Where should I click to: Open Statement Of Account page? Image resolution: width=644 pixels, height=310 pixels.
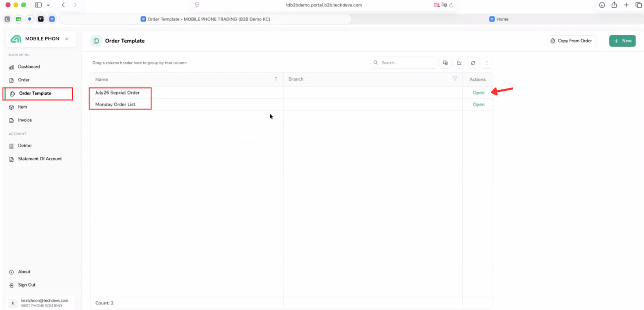[40, 159]
